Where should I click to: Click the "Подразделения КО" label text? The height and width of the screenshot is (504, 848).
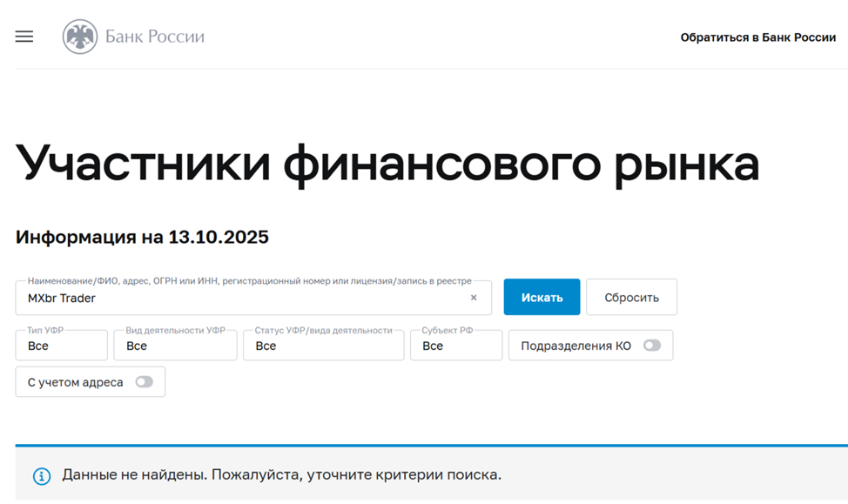pyautogui.click(x=575, y=346)
